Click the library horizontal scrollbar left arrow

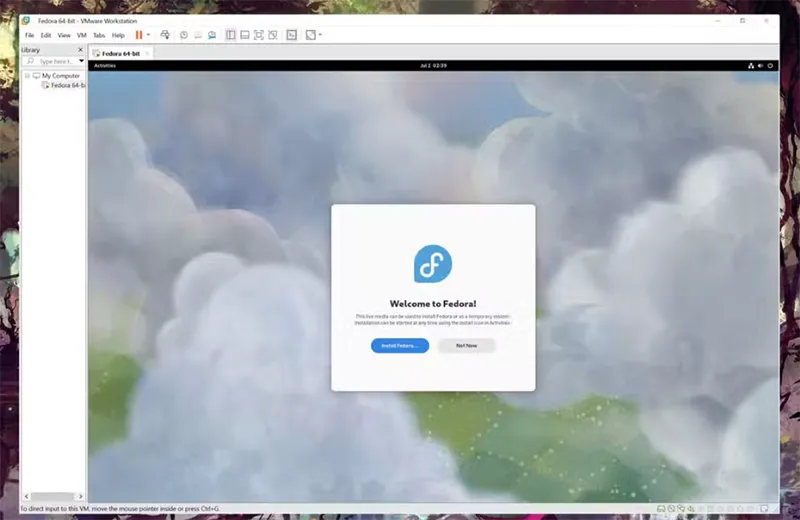click(x=27, y=496)
